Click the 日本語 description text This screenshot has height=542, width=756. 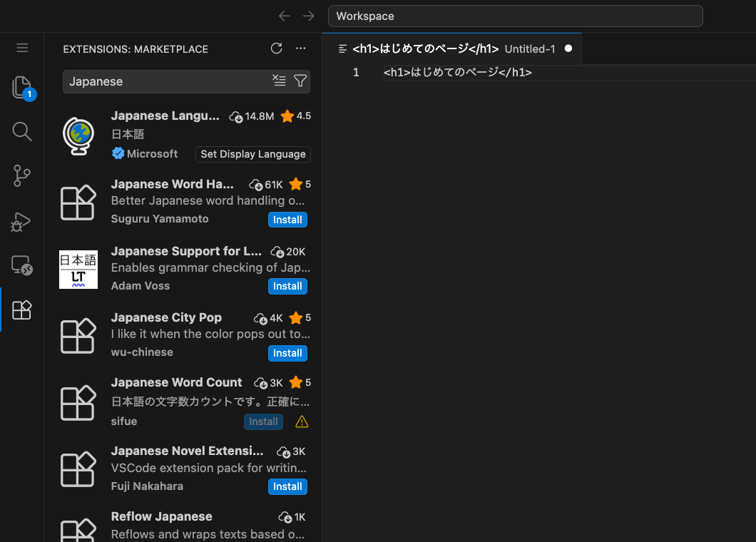pos(128,134)
